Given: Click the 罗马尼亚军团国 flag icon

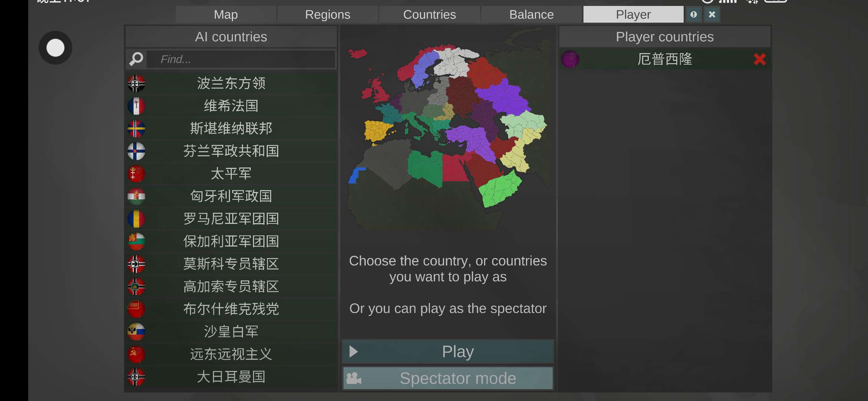Looking at the screenshot, I should click(136, 219).
